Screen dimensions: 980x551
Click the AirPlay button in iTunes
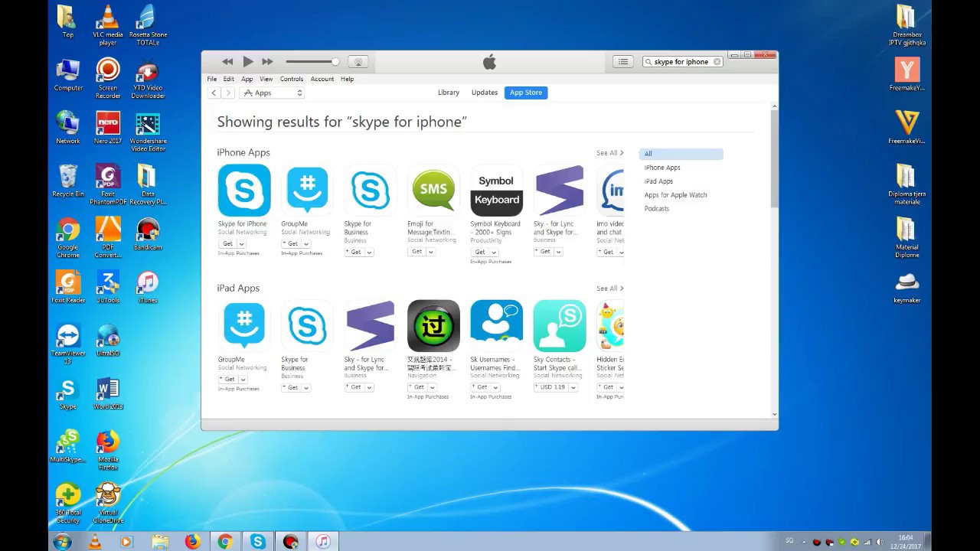tap(358, 62)
